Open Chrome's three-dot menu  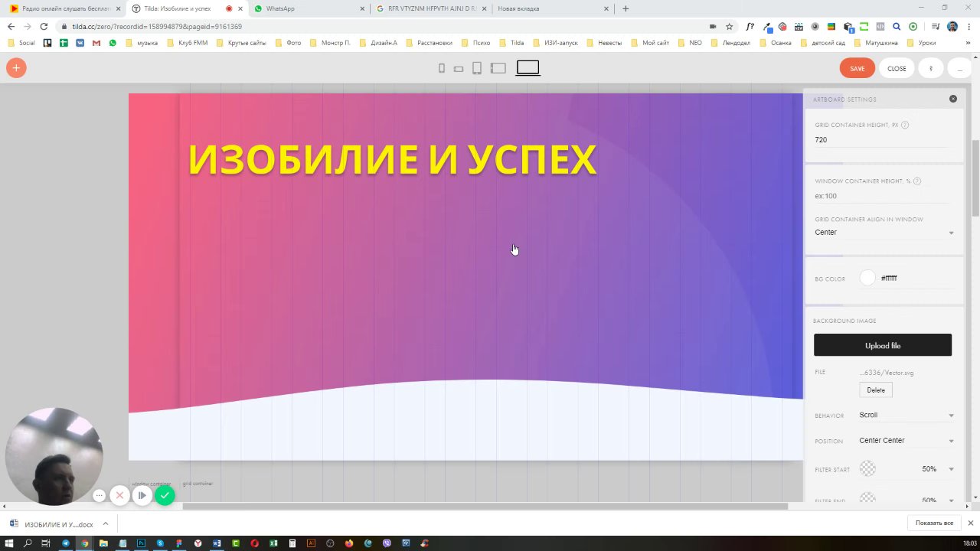[x=969, y=26]
